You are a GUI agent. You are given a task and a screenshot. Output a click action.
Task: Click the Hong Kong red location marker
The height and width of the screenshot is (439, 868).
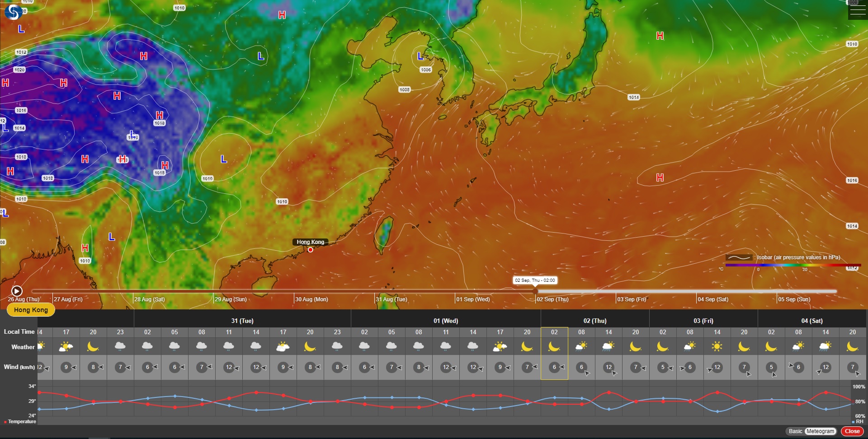pos(311,250)
